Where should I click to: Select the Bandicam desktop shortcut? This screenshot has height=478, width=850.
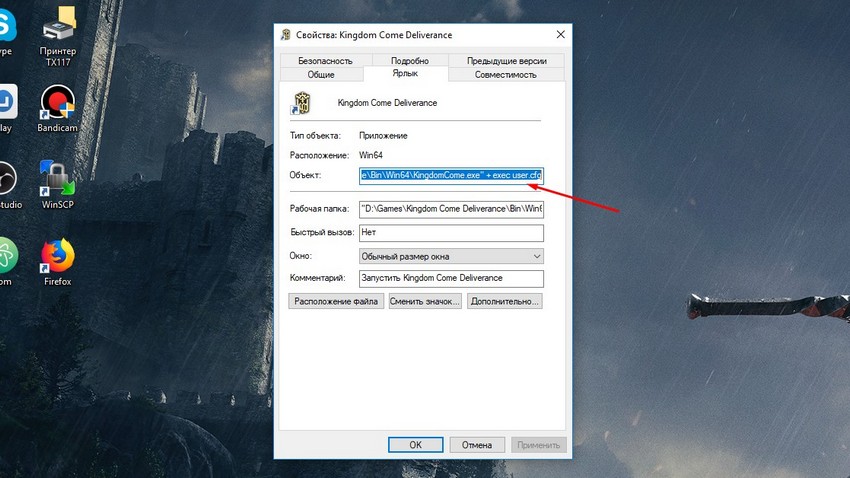pyautogui.click(x=57, y=108)
